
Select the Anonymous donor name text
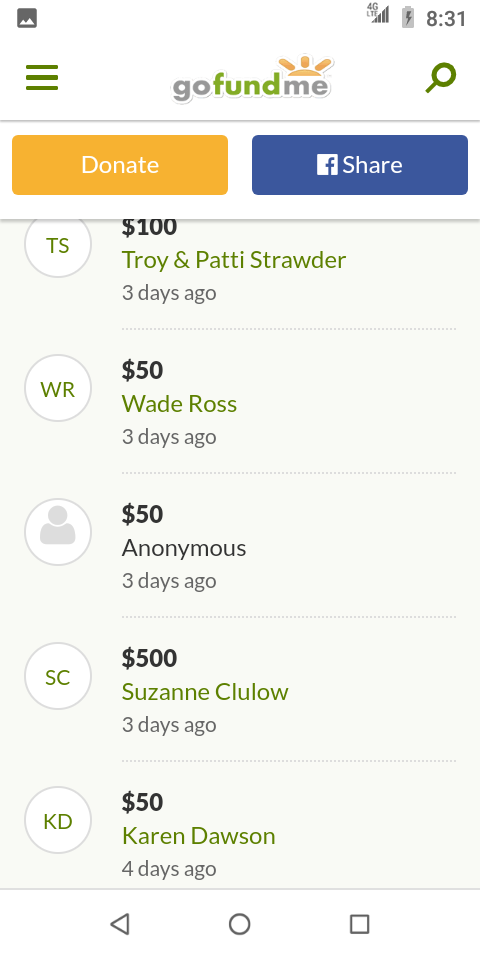tap(184, 548)
